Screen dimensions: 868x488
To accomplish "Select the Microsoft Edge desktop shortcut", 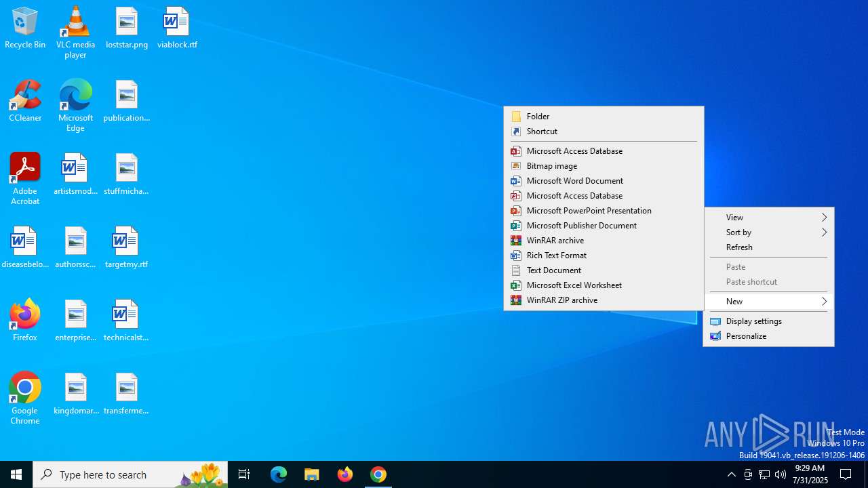I will [x=75, y=105].
